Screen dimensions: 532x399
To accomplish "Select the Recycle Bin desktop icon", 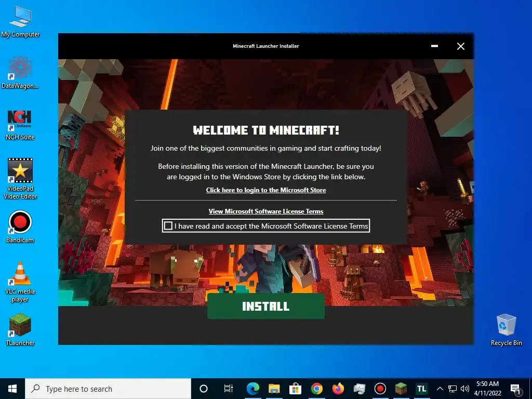I will click(506, 330).
